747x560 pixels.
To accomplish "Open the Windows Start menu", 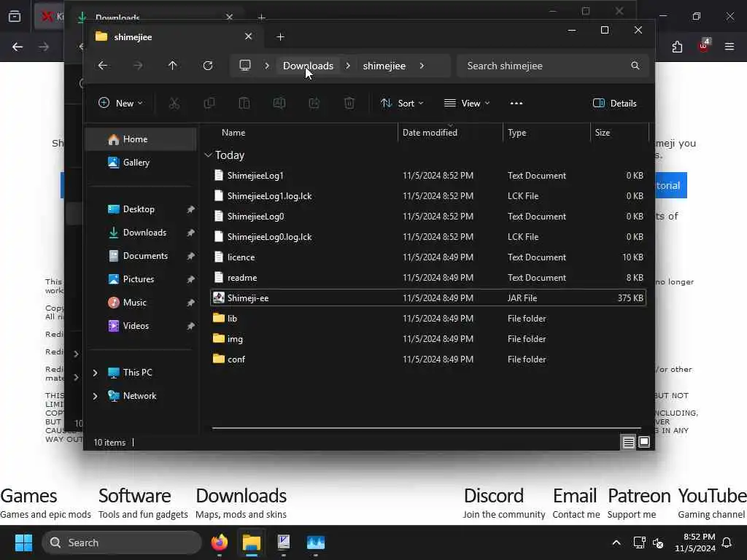I will [24, 542].
